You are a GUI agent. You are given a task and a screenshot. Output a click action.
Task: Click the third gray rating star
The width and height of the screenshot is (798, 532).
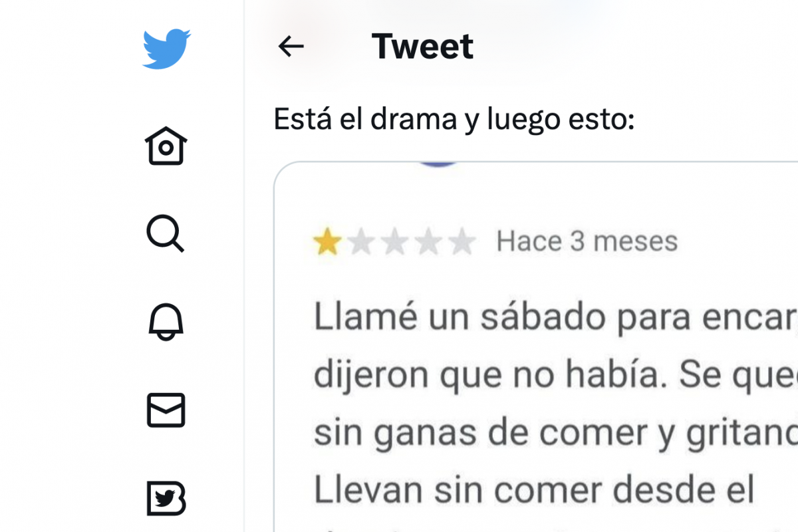[395, 242]
